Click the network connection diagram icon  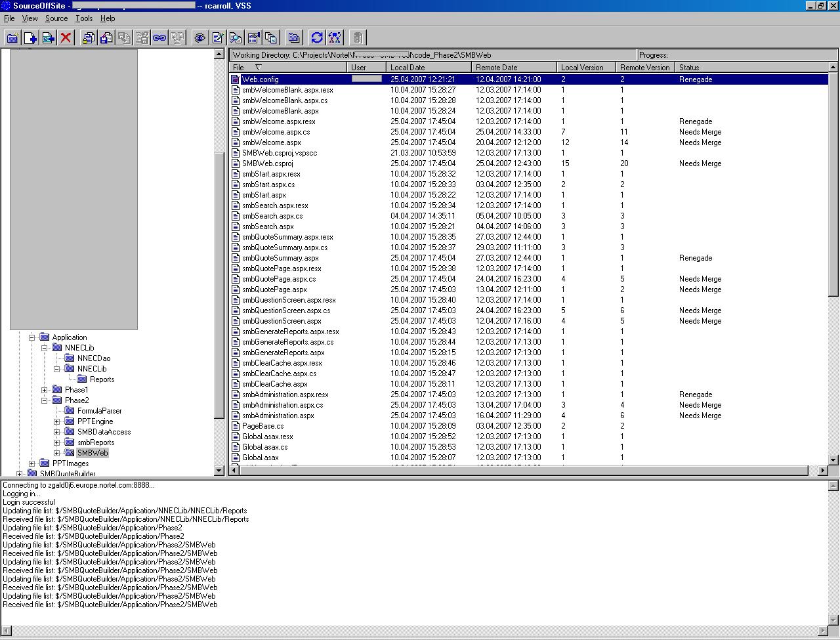tap(335, 38)
